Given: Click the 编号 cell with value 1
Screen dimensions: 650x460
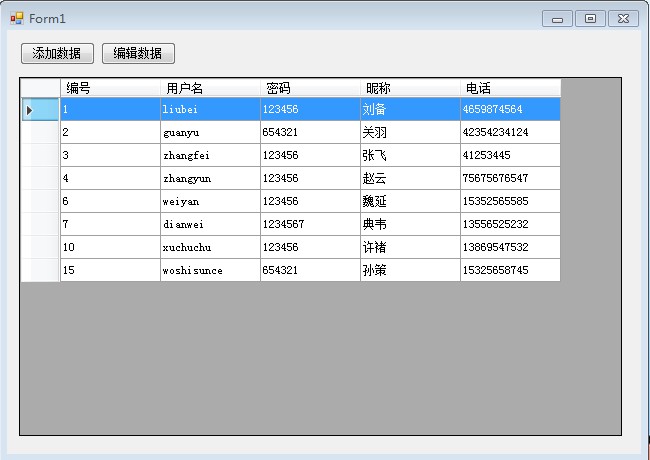Looking at the screenshot, I should coord(110,109).
